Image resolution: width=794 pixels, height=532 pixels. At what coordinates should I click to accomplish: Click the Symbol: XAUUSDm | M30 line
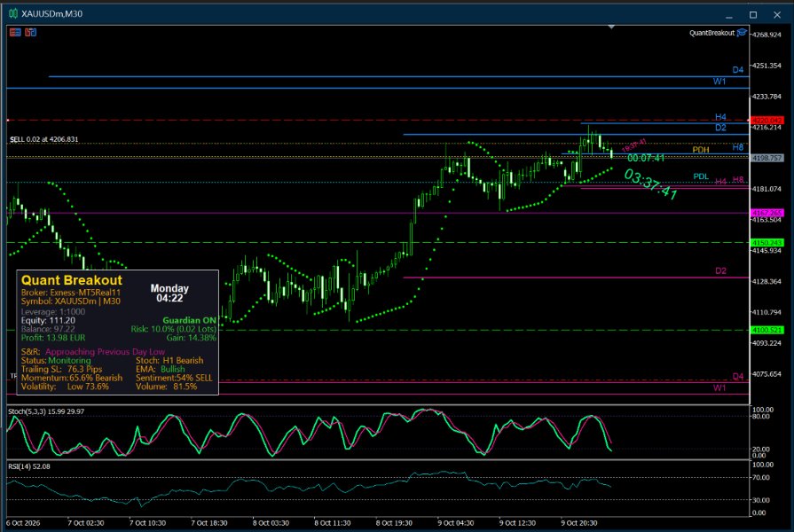click(x=71, y=301)
